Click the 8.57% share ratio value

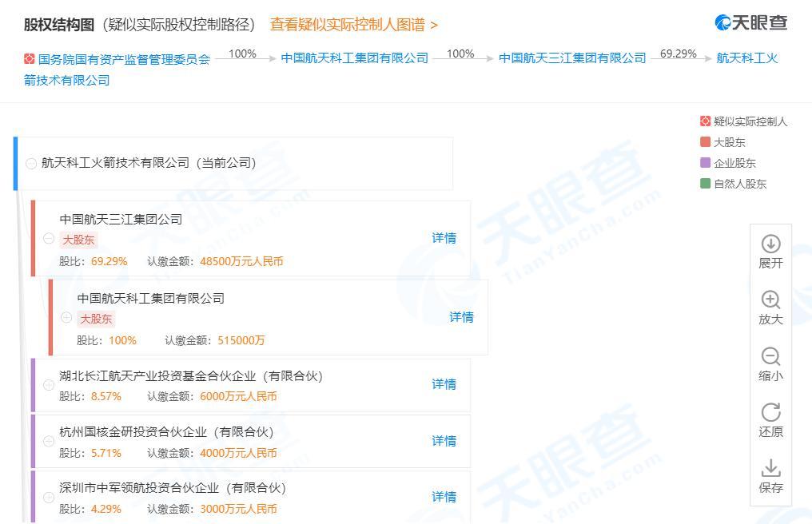[106, 397]
